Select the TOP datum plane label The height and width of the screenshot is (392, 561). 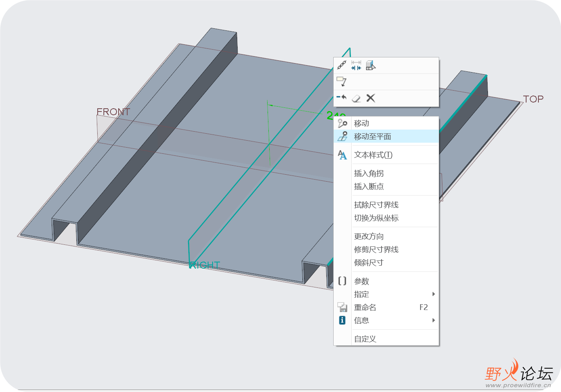tap(533, 99)
